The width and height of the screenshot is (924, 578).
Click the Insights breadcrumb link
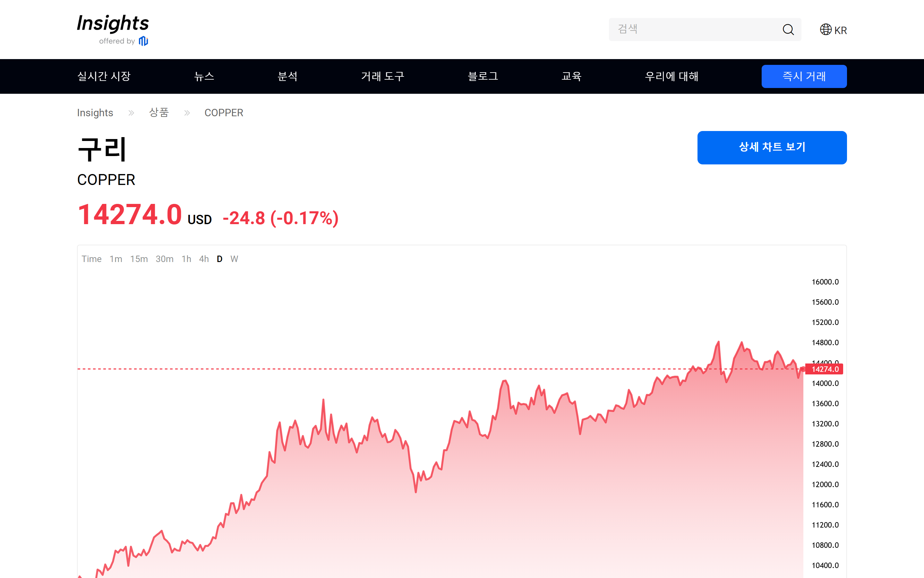tap(95, 113)
